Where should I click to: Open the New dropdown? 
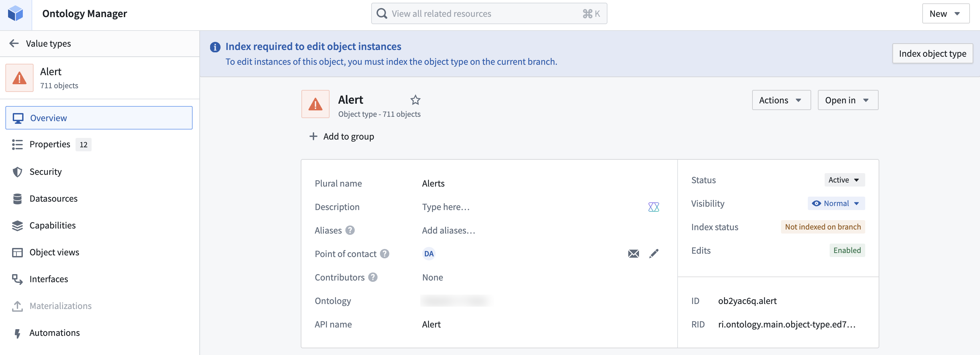pos(945,13)
